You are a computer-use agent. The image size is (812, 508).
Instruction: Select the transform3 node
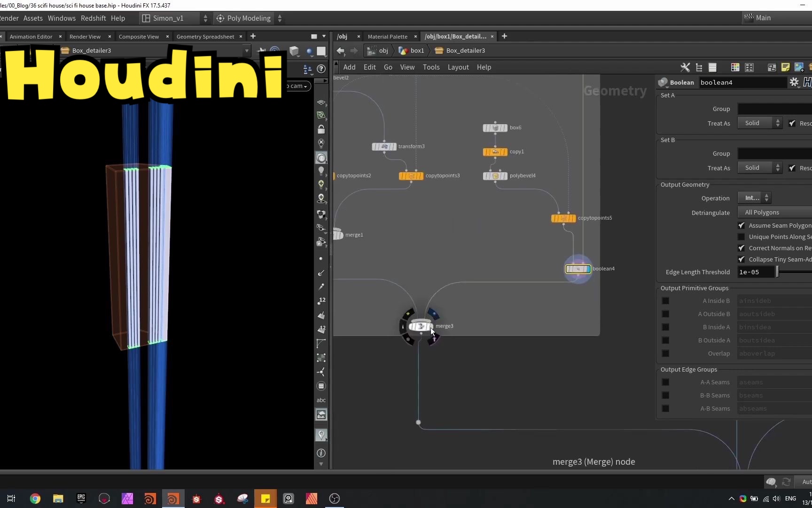pyautogui.click(x=384, y=147)
